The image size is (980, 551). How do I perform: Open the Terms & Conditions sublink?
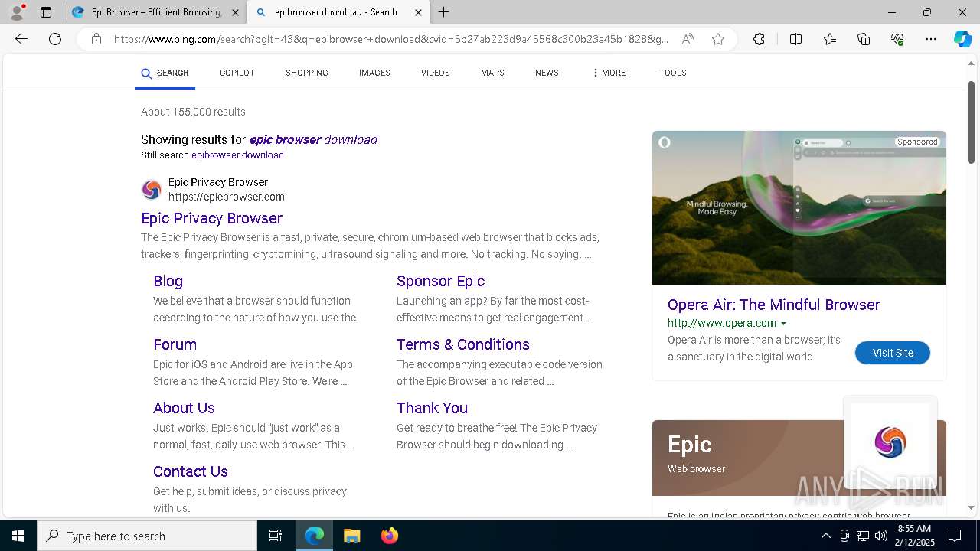(463, 344)
